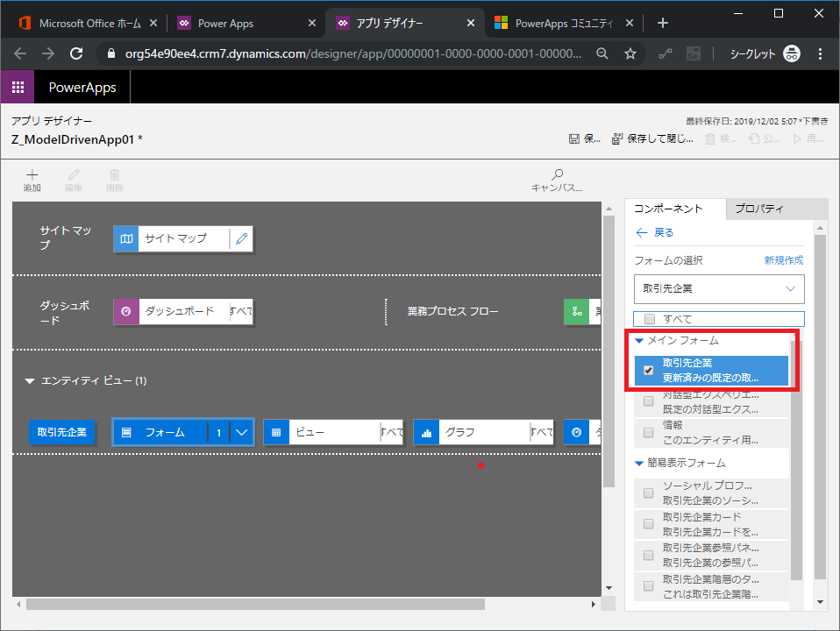Uncheck the 取引先企業 main form checkbox
The image size is (840, 631).
click(649, 370)
